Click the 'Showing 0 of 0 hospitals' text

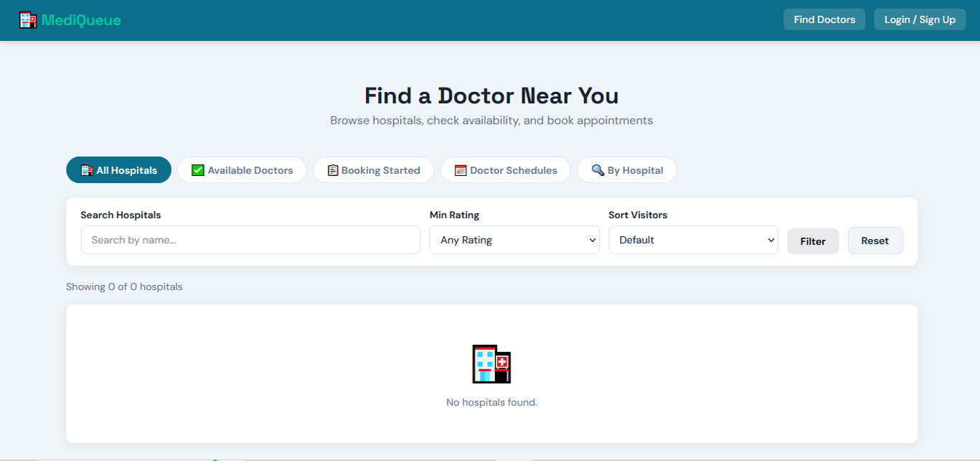(124, 287)
